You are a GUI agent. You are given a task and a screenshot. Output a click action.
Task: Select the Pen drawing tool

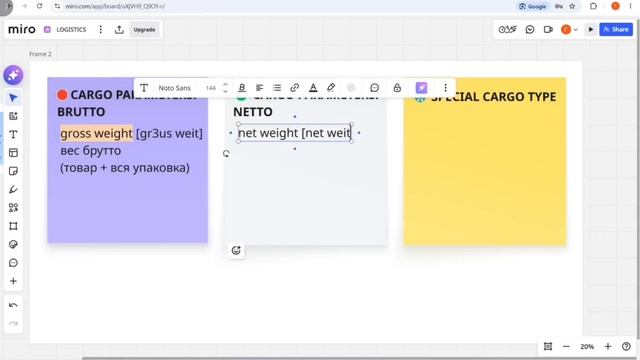click(13, 189)
